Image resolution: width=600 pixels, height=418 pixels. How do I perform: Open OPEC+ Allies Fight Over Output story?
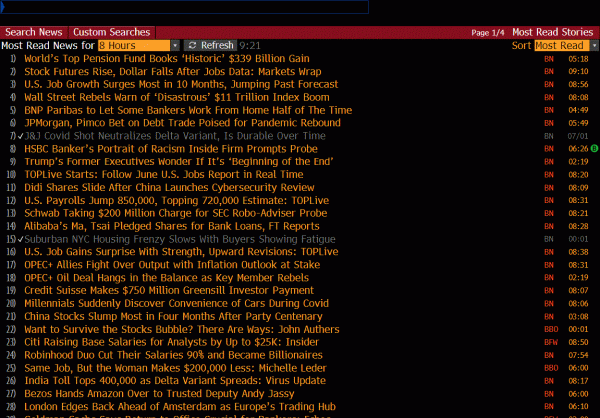[x=172, y=265]
